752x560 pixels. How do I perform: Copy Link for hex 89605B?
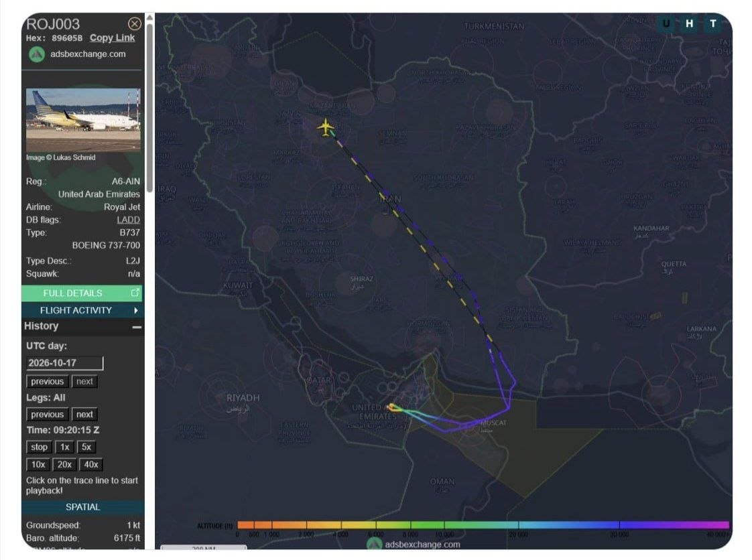[112, 38]
